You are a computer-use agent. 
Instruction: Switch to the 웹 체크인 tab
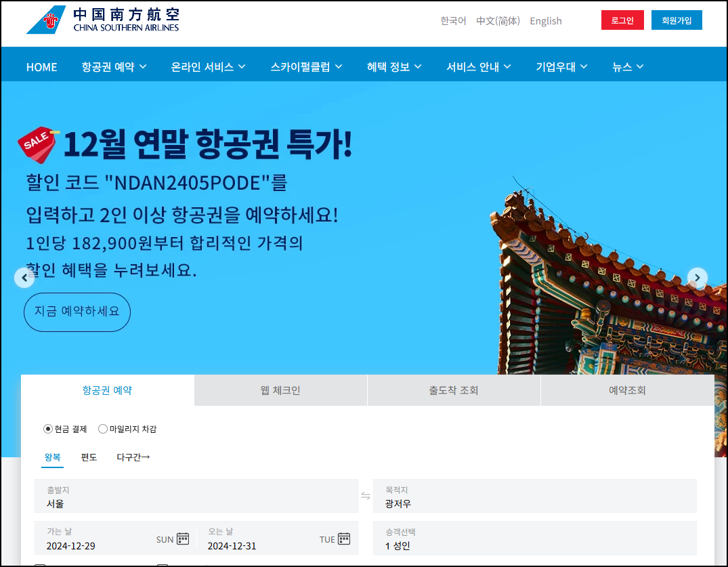280,390
